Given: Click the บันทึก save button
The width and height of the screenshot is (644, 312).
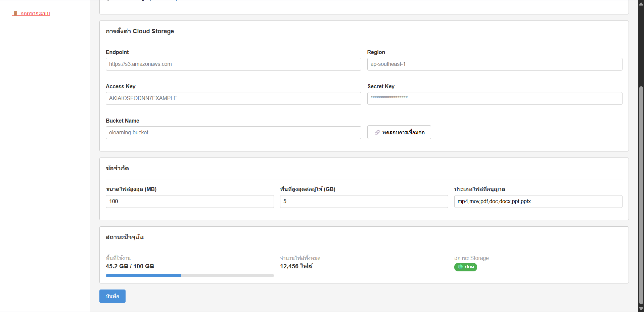Looking at the screenshot, I should [112, 296].
